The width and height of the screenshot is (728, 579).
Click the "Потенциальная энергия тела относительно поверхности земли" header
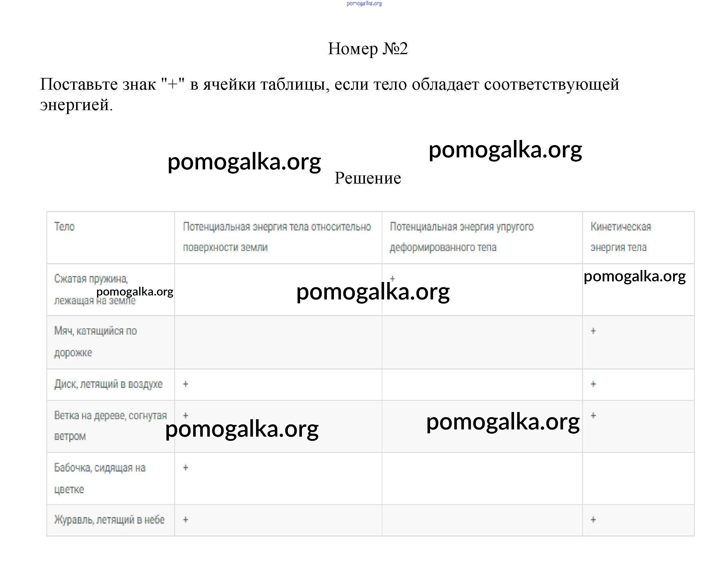[276, 237]
